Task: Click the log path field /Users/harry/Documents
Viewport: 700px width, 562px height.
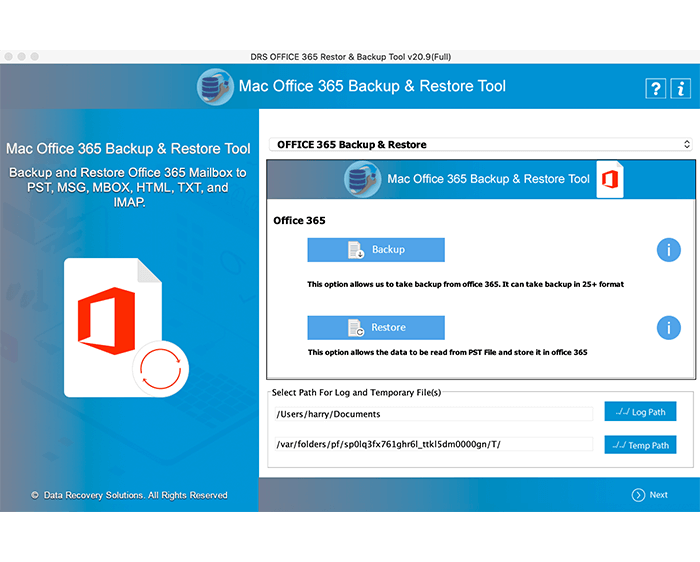Action: point(434,414)
